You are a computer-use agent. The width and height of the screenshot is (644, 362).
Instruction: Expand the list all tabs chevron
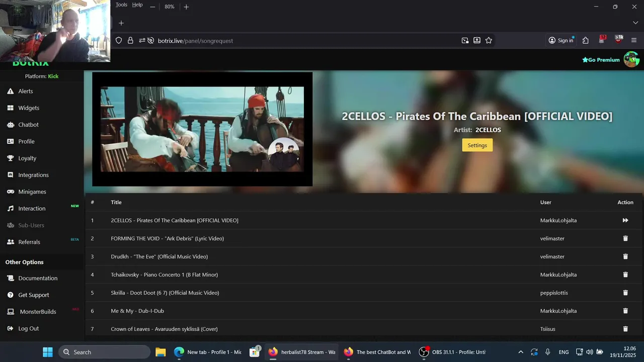pyautogui.click(x=635, y=23)
